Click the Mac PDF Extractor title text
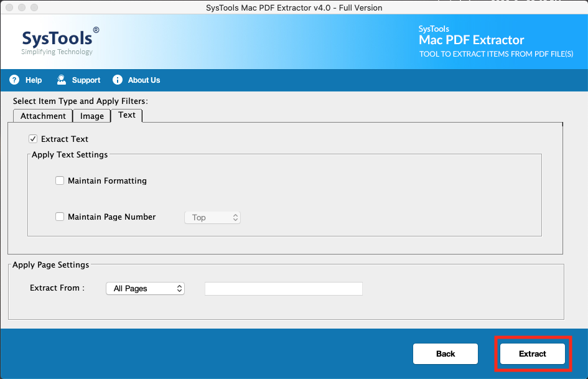Screen dimensions: 588x379 (x=472, y=40)
